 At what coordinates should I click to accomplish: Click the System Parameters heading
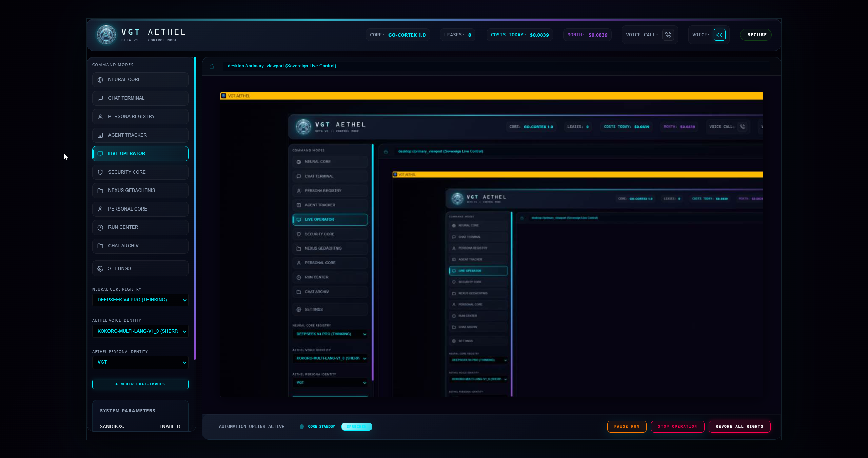(127, 411)
